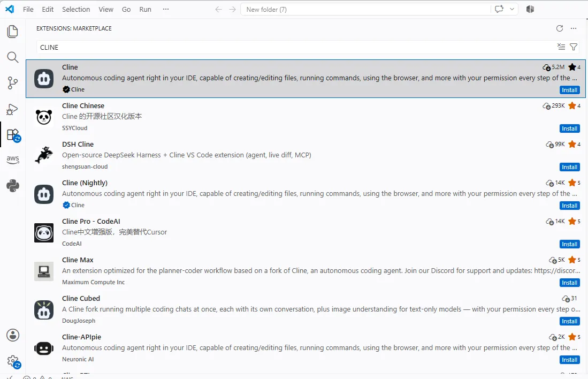Go forward with the right arrow
Screen dimensions: 588x379
pyautogui.click(x=233, y=10)
